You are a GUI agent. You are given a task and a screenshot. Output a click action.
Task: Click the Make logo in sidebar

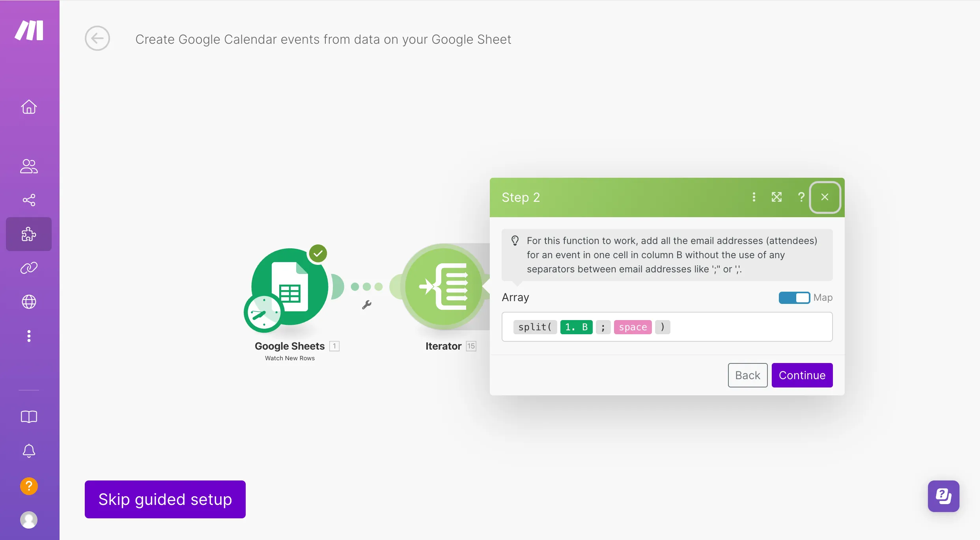29,30
